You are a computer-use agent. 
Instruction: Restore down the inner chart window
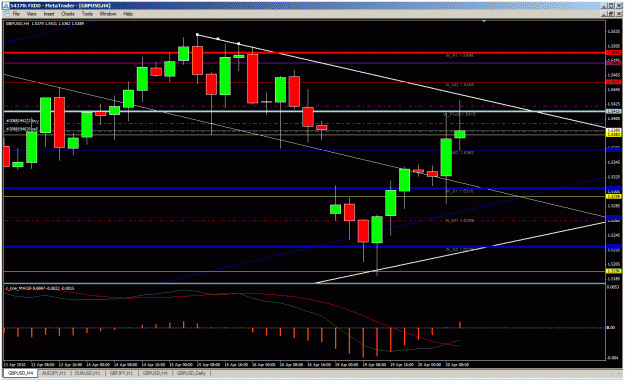tap(612, 14)
